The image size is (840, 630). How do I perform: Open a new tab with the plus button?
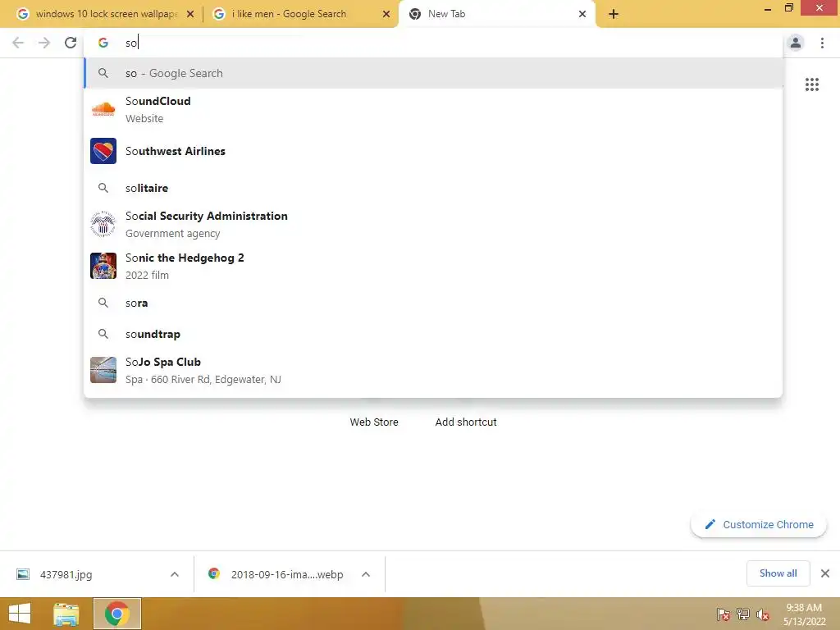(614, 14)
